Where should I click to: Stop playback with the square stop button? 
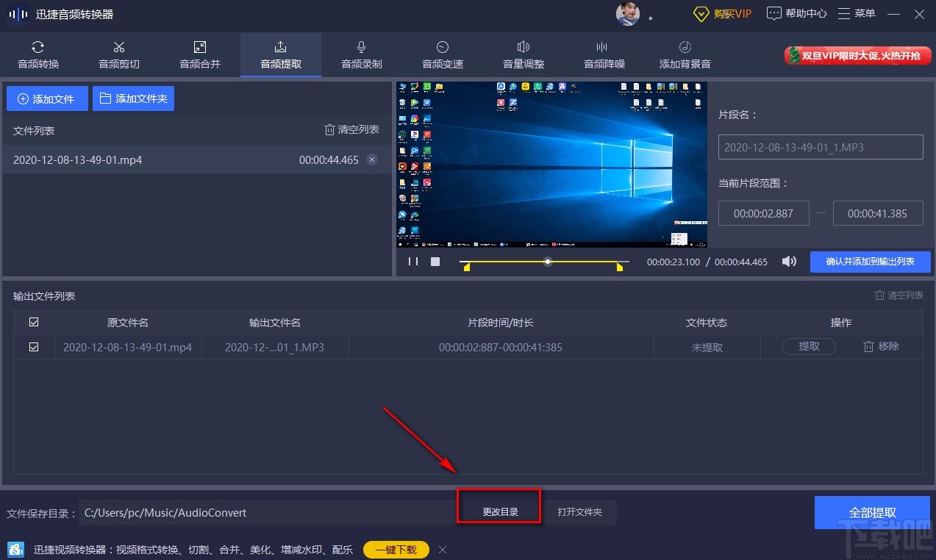pyautogui.click(x=435, y=261)
